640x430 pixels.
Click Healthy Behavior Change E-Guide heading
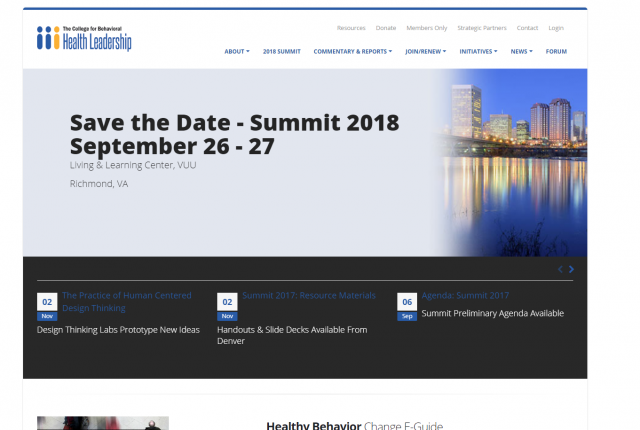[355, 426]
